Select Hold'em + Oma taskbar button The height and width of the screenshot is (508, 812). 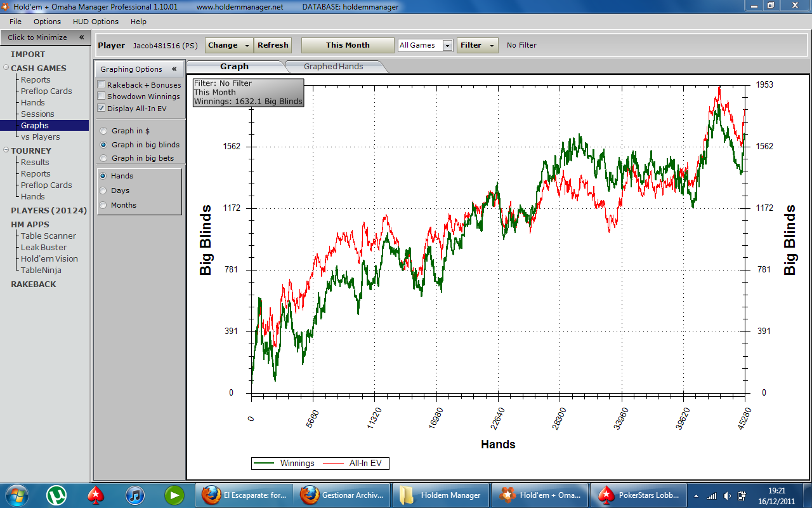click(x=540, y=495)
